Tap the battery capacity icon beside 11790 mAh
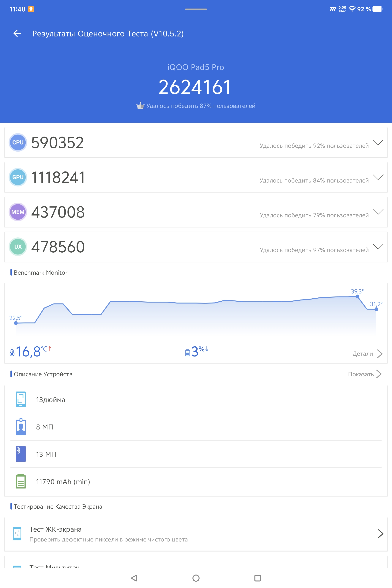The width and height of the screenshot is (392, 588). click(x=21, y=481)
